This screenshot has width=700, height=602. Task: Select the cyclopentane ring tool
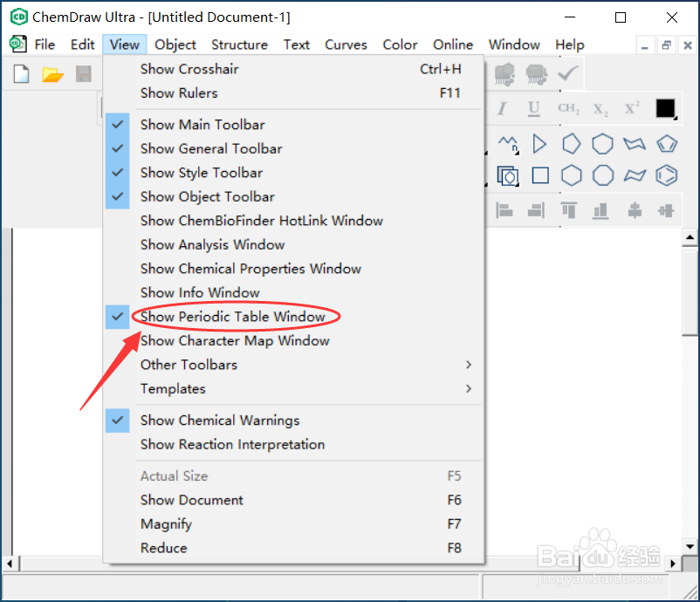571,144
